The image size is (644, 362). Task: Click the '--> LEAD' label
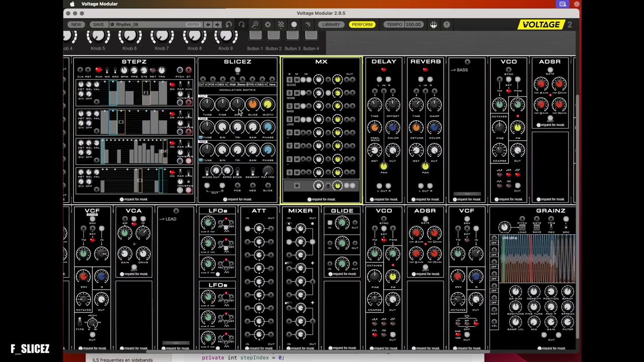point(168,219)
